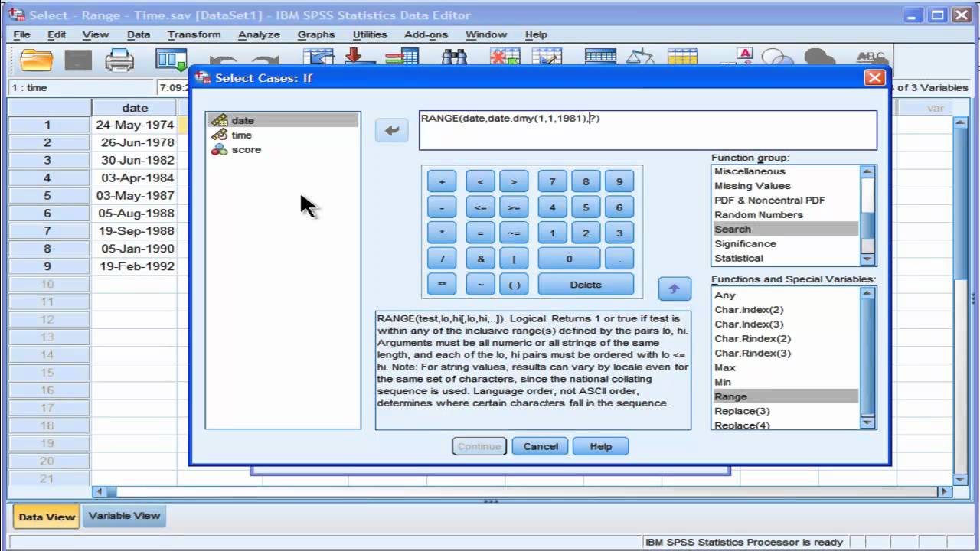Screen dimensions: 980x551
Task: Click the ampersand AND operator button
Action: [480, 259]
